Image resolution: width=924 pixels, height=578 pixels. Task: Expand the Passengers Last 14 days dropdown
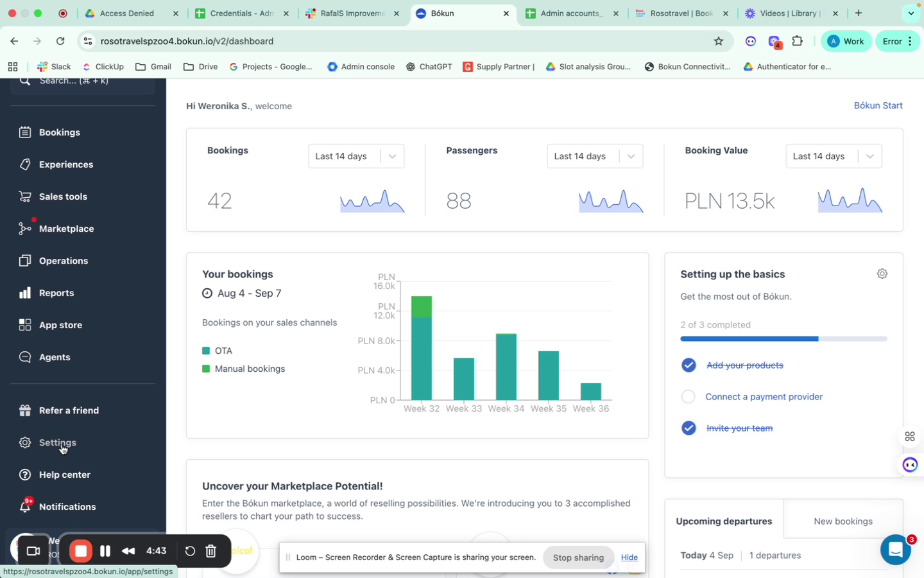[x=595, y=156]
